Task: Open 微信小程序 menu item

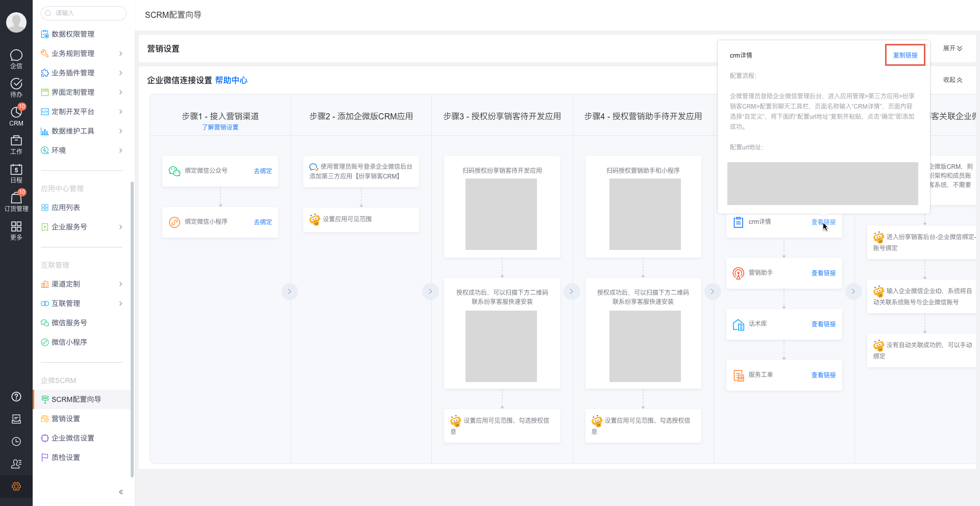Action: pos(82,342)
